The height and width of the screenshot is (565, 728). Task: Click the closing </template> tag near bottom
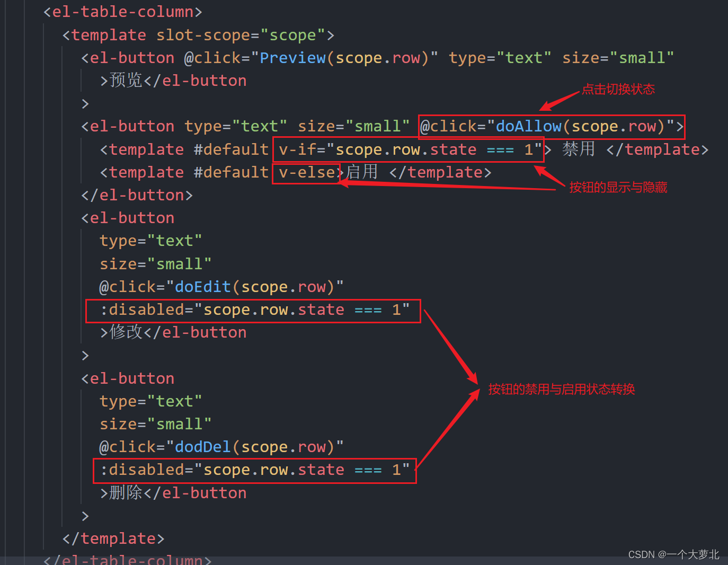113,538
